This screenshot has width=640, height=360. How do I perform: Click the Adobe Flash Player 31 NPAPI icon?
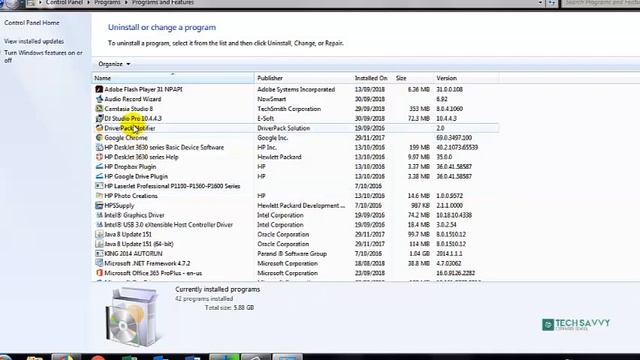[x=99, y=89]
